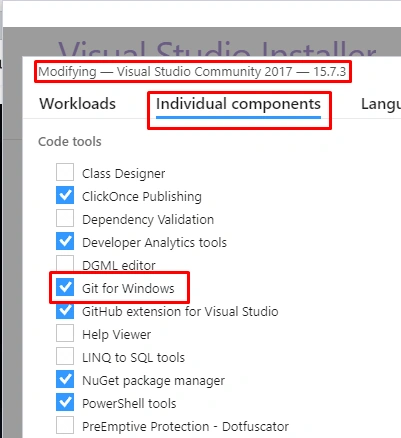
Task: Enable Dependency Validation component
Action: coord(65,218)
